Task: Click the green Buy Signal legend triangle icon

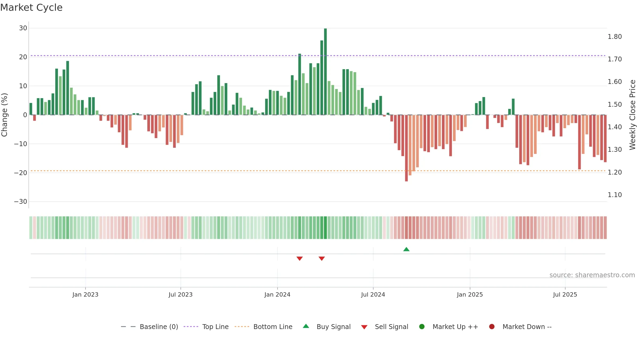Action: pos(306,326)
